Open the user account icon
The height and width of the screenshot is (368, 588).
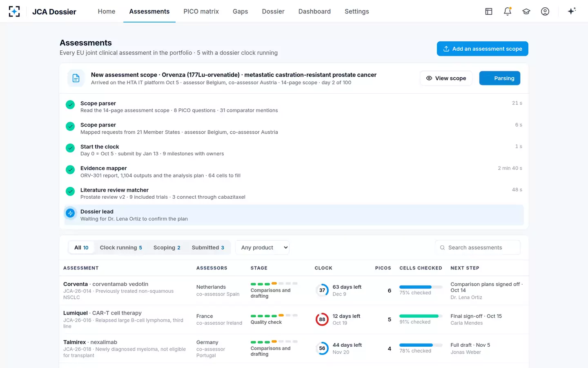(545, 11)
